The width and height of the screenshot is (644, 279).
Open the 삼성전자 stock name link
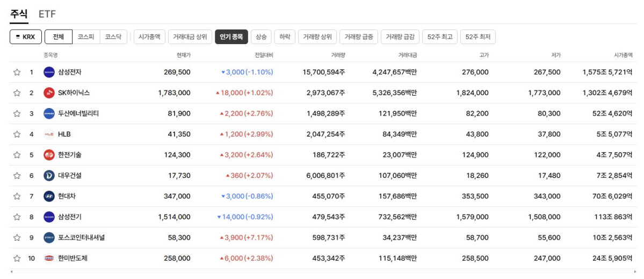(70, 73)
